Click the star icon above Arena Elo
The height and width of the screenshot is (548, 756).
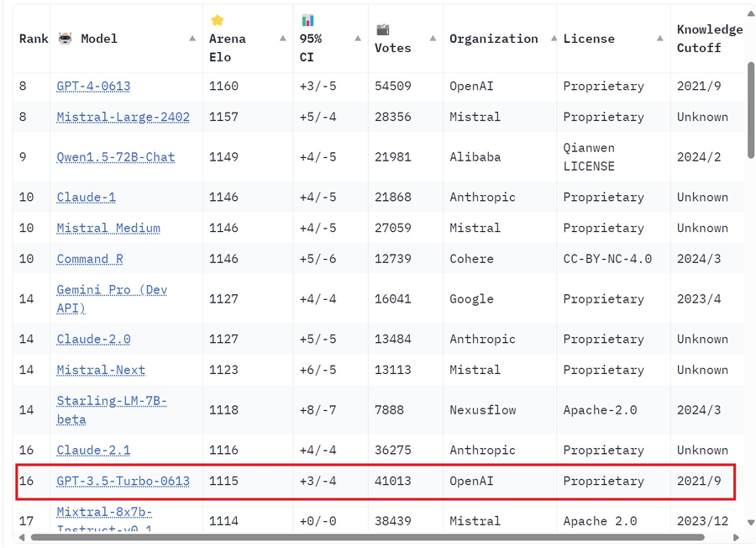coord(217,20)
